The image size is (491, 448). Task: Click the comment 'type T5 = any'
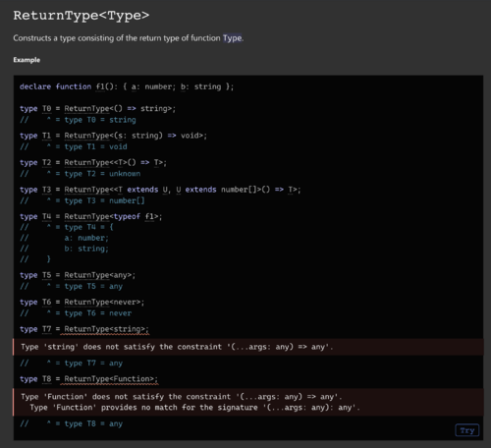point(93,286)
